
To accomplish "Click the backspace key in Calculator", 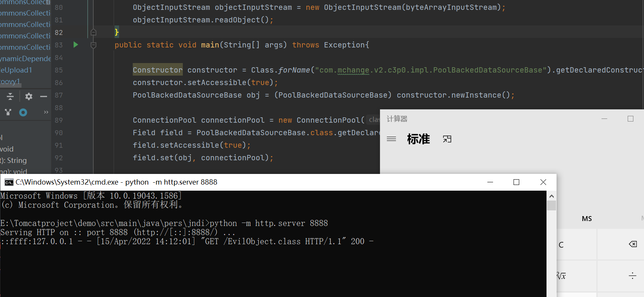I will click(620, 245).
